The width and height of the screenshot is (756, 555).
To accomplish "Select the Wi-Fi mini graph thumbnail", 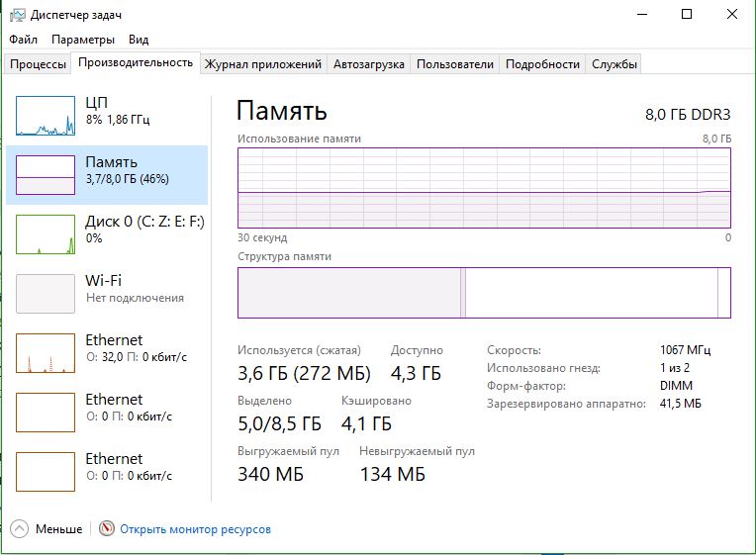I will pyautogui.click(x=46, y=294).
